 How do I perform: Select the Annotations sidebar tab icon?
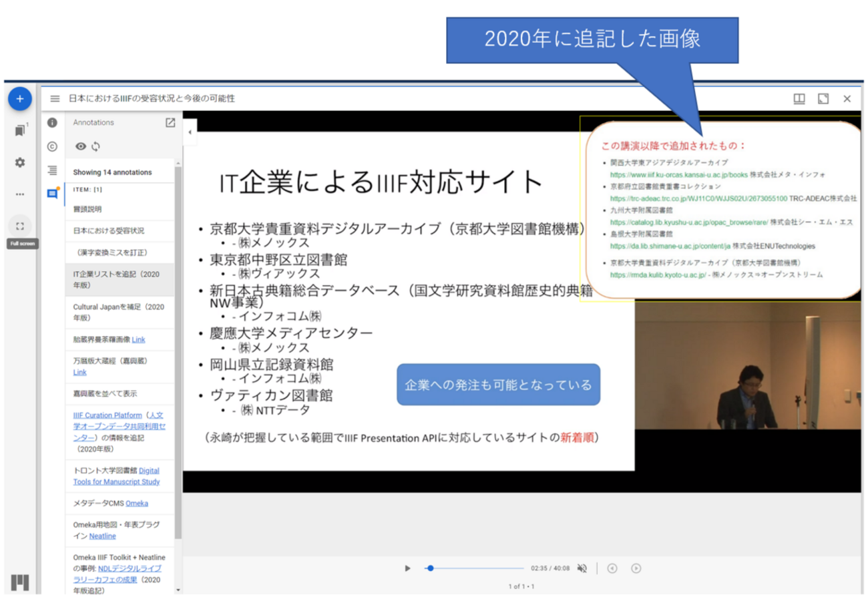[52, 194]
